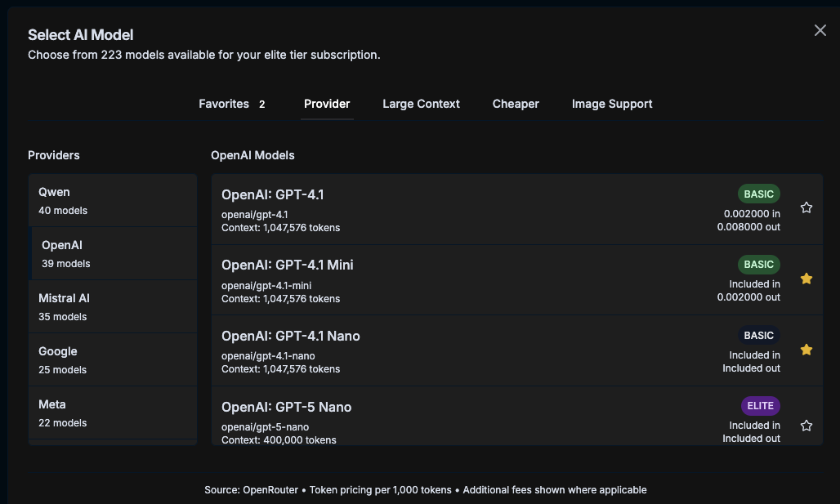Open the Image Support tab
The width and height of the screenshot is (840, 504).
(612, 104)
